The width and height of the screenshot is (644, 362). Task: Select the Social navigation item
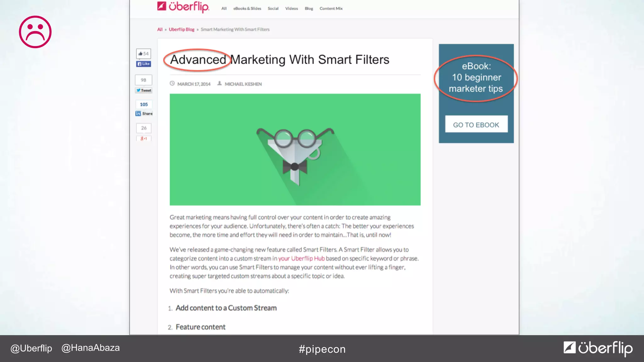pyautogui.click(x=273, y=8)
